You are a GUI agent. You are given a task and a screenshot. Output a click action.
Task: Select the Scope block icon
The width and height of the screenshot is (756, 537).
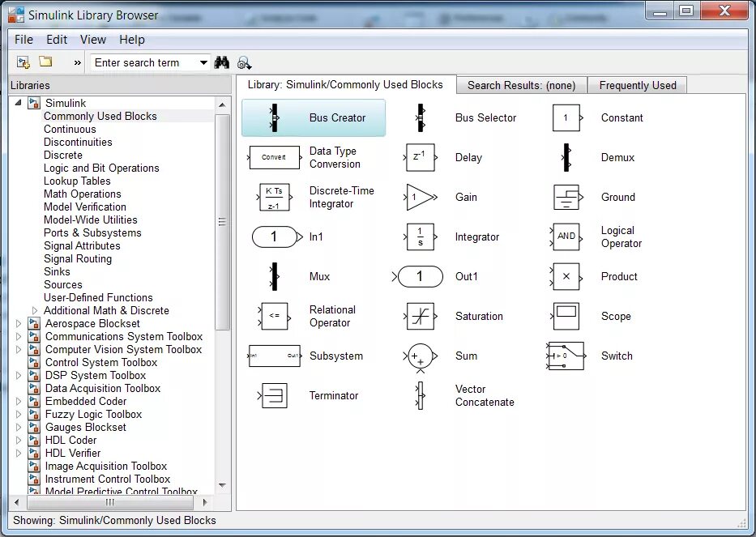(x=566, y=316)
